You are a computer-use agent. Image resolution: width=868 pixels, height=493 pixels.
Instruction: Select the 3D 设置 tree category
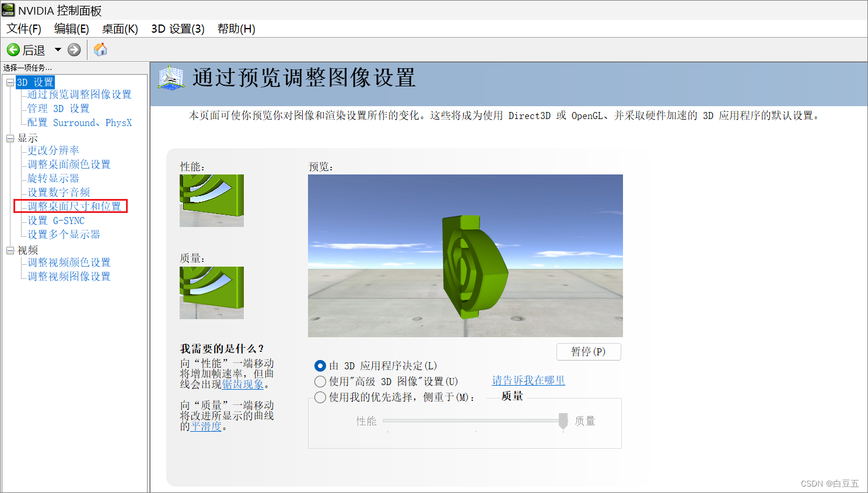pos(35,82)
